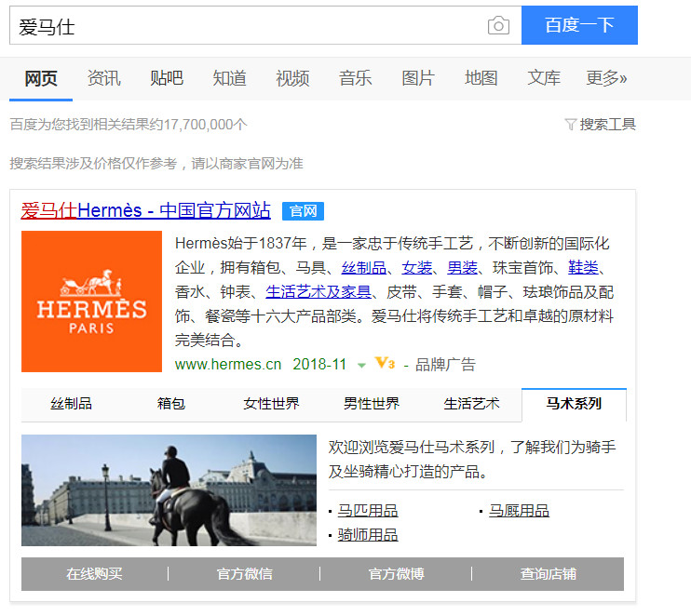Viewport: 691px width, 616px height.
Task: Open the 生活艺术及家具 link
Action: [x=318, y=291]
